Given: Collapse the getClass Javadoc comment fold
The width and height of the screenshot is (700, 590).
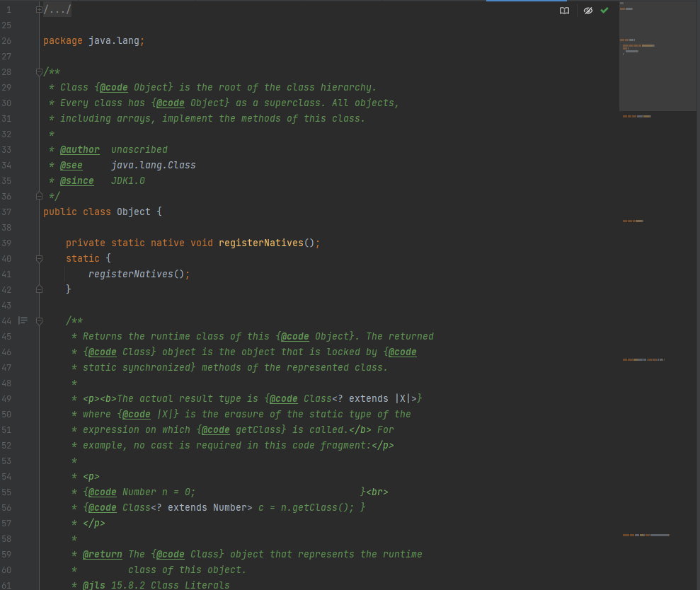Looking at the screenshot, I should click(x=39, y=320).
